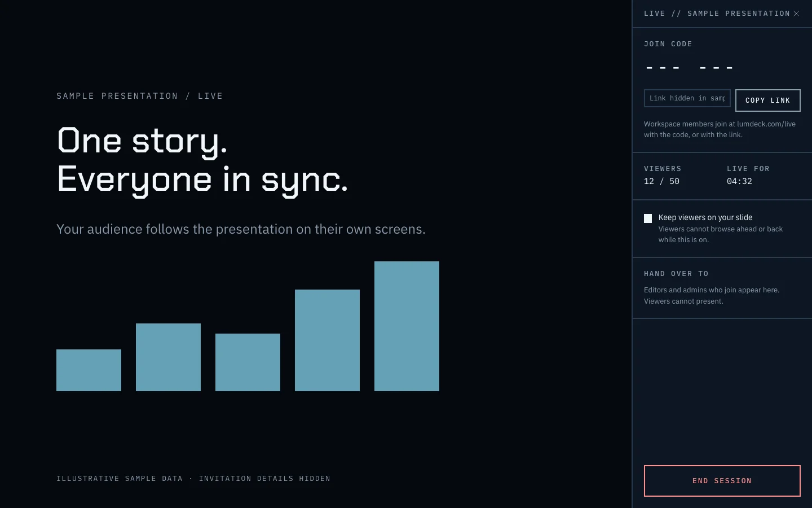
Task: Click the tallest bar in the chart
Action: pos(407,326)
